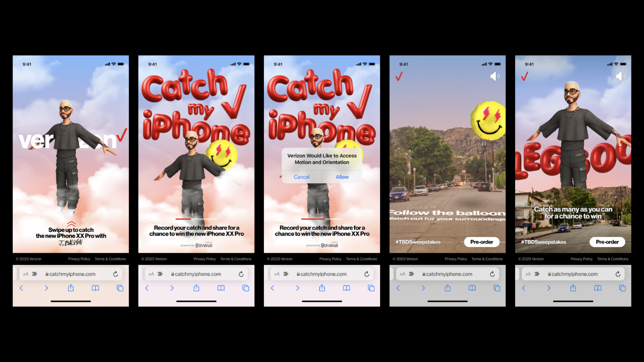
Task: Tap red Verizon checkmark on fourth phone
Action: (399, 77)
